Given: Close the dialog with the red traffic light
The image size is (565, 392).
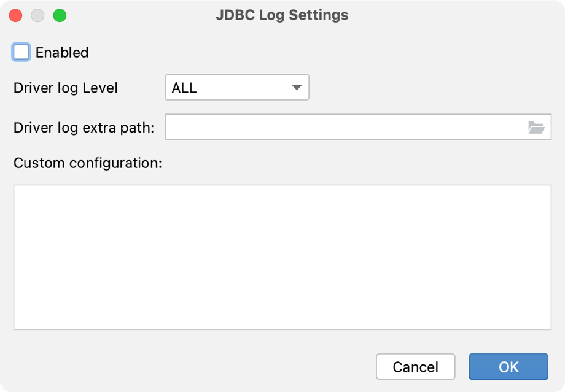Looking at the screenshot, I should point(15,15).
